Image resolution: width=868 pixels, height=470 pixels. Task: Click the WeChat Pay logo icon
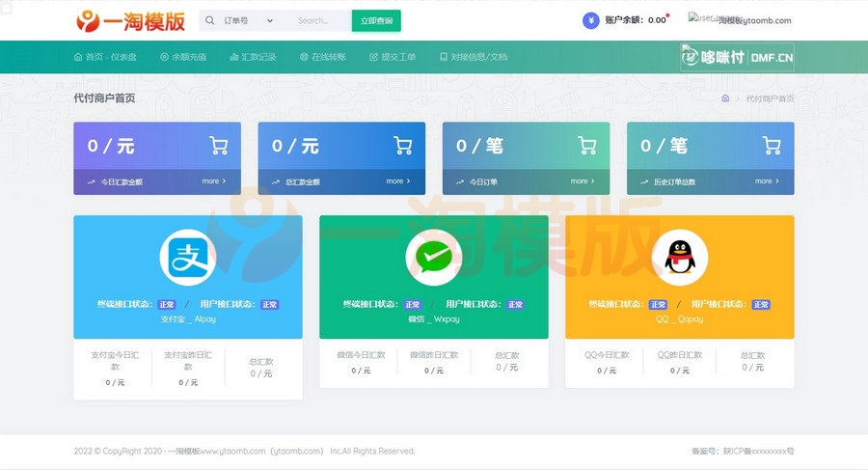(x=433, y=257)
